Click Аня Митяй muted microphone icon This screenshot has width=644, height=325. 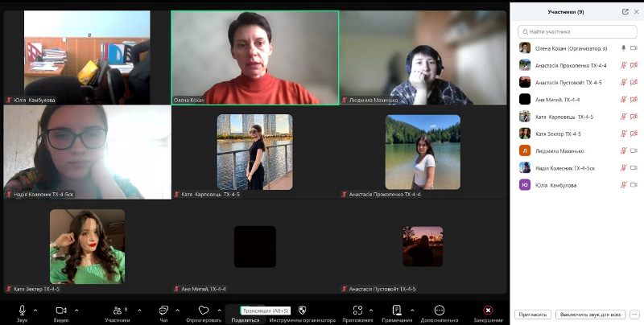point(623,100)
